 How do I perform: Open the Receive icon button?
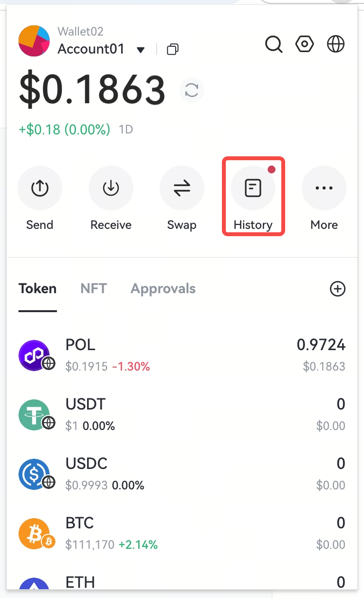click(x=111, y=188)
